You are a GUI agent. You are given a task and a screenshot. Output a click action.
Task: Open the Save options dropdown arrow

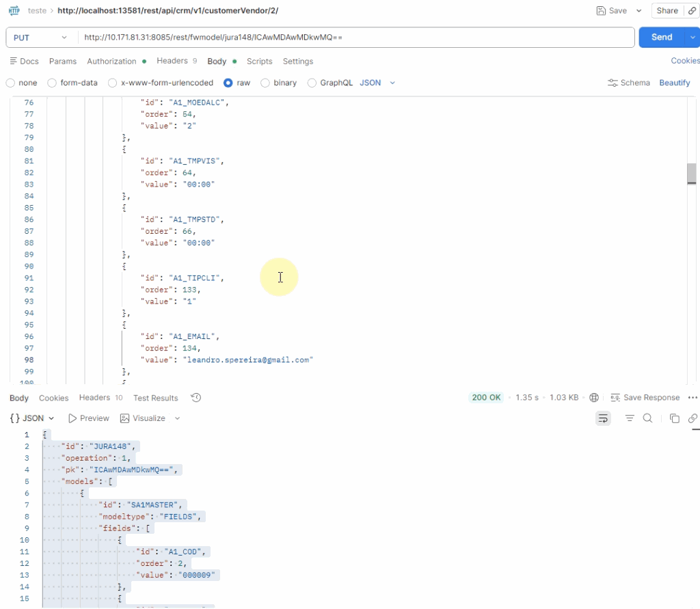(639, 11)
